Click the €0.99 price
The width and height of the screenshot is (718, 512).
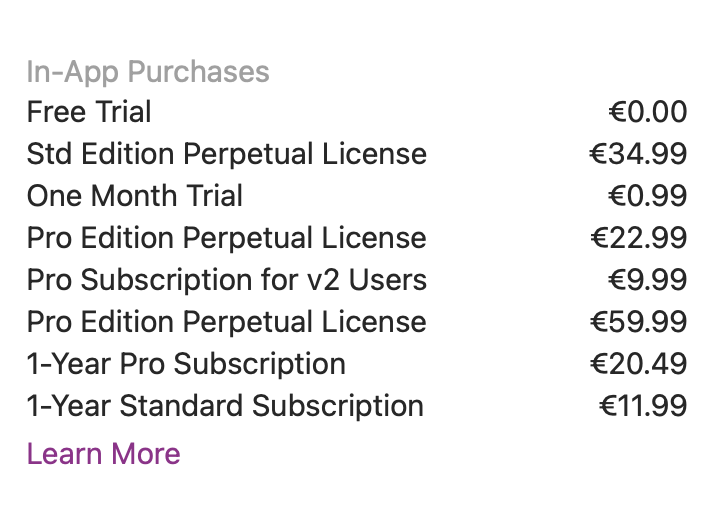(647, 196)
